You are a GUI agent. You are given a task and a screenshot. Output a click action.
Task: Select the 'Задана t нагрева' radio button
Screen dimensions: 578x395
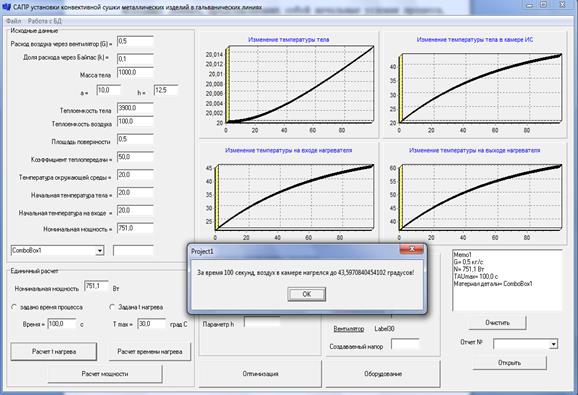[x=112, y=307]
